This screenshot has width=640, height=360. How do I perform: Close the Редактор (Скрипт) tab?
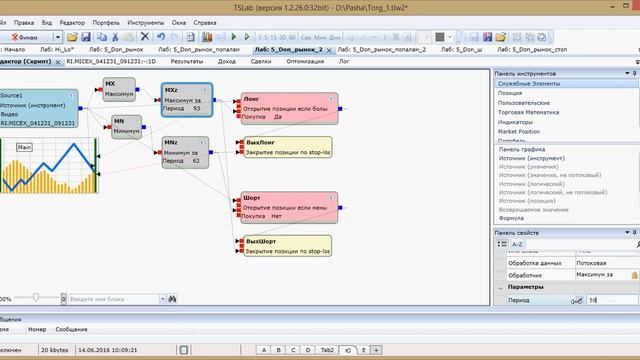pyautogui.click(x=58, y=62)
